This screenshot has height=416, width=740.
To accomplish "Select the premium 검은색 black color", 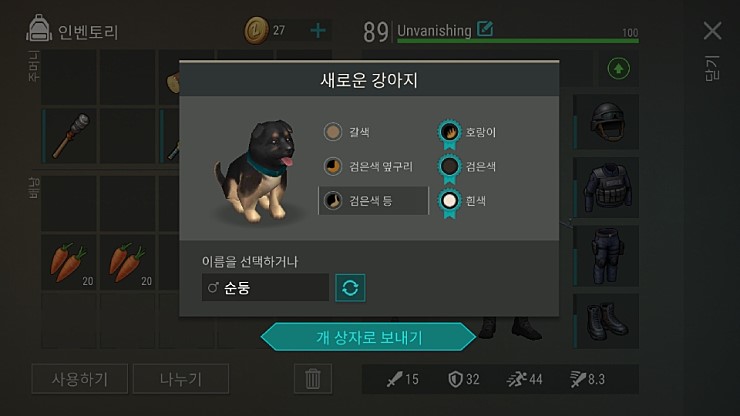I will (467, 167).
